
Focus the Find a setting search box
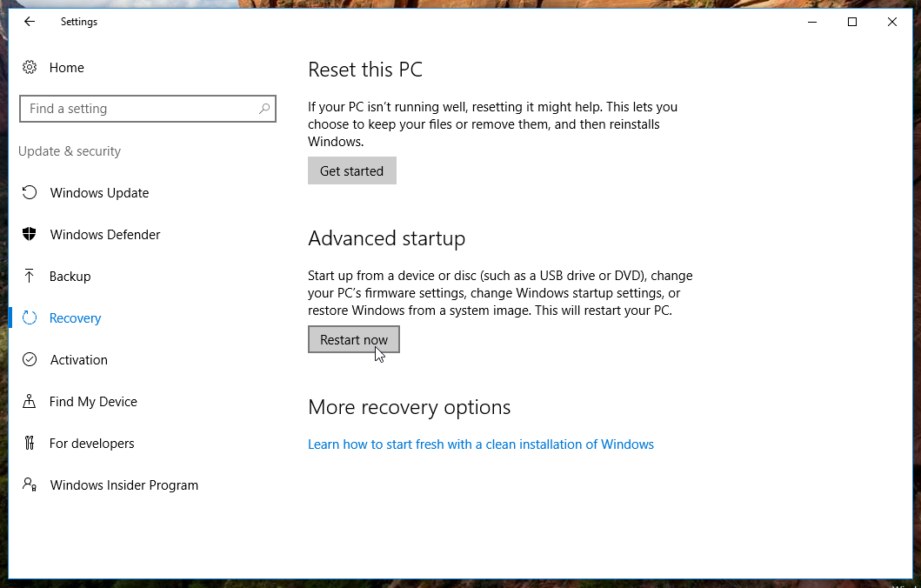(x=148, y=109)
